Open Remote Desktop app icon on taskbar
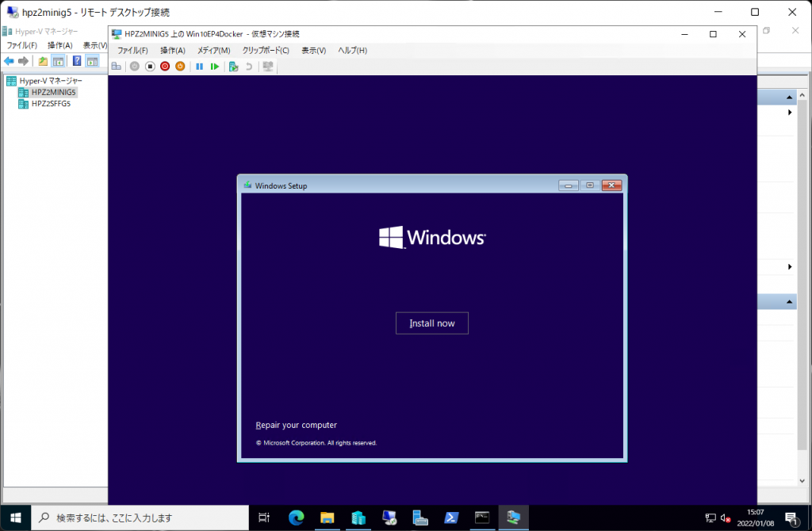Screen dimensions: 812x531 (389, 518)
